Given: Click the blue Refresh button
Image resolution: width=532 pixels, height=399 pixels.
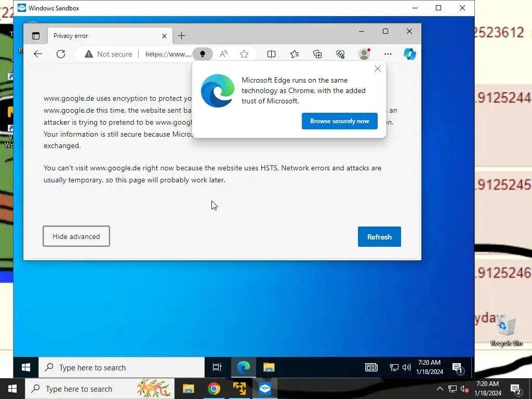Looking at the screenshot, I should point(379,237).
